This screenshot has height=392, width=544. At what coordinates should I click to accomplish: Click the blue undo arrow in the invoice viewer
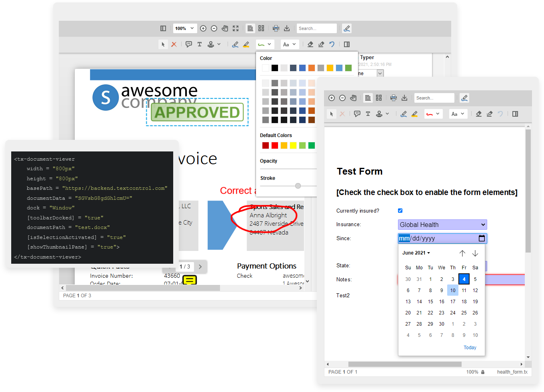pos(332,44)
